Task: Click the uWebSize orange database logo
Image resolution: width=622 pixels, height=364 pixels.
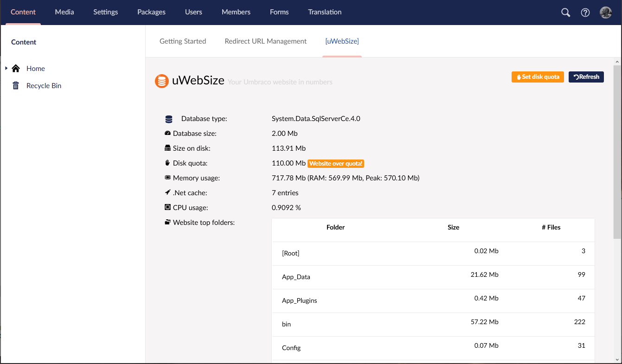Action: point(161,81)
